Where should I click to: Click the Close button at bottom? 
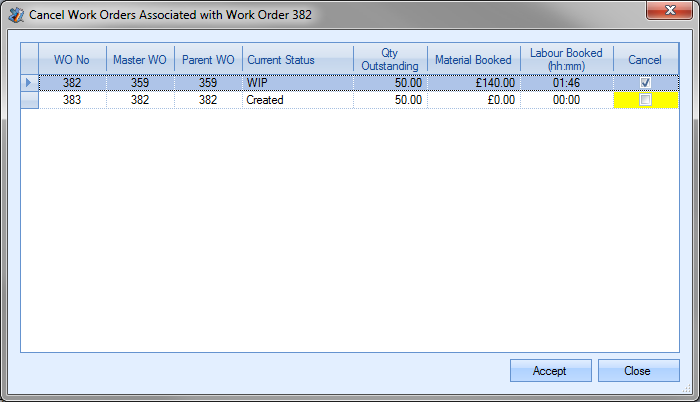tap(638, 371)
